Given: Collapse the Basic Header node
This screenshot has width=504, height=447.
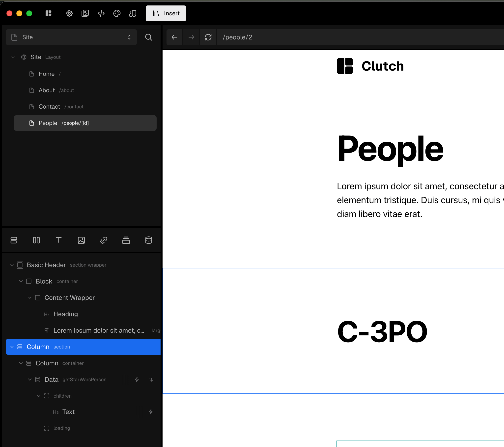Looking at the screenshot, I should pyautogui.click(x=12, y=265).
